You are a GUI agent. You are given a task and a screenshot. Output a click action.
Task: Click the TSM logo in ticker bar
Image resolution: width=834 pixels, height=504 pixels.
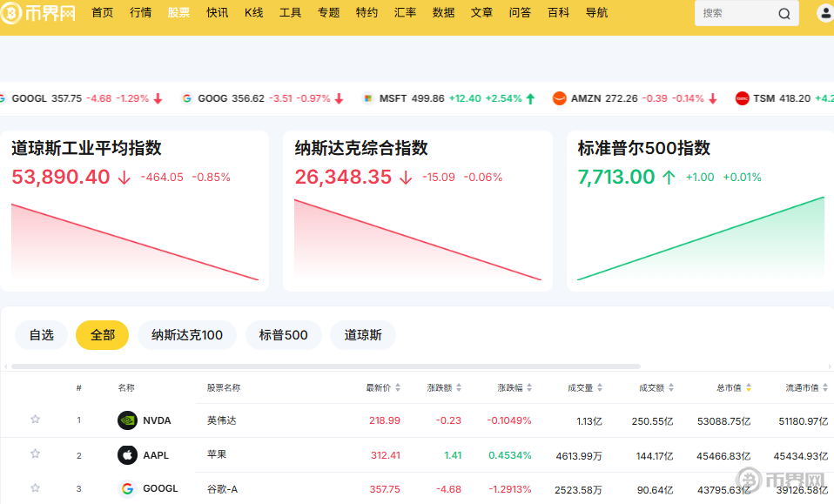[742, 98]
